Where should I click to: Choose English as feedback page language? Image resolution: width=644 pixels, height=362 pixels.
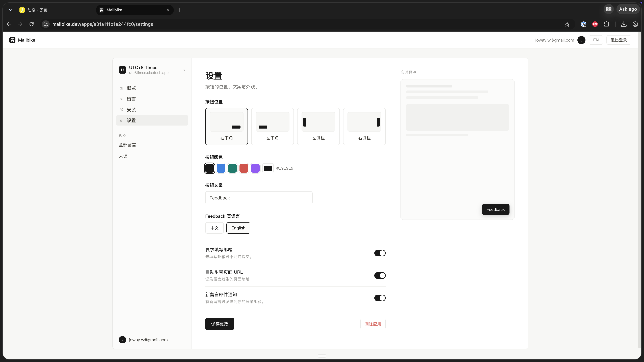[x=238, y=228]
